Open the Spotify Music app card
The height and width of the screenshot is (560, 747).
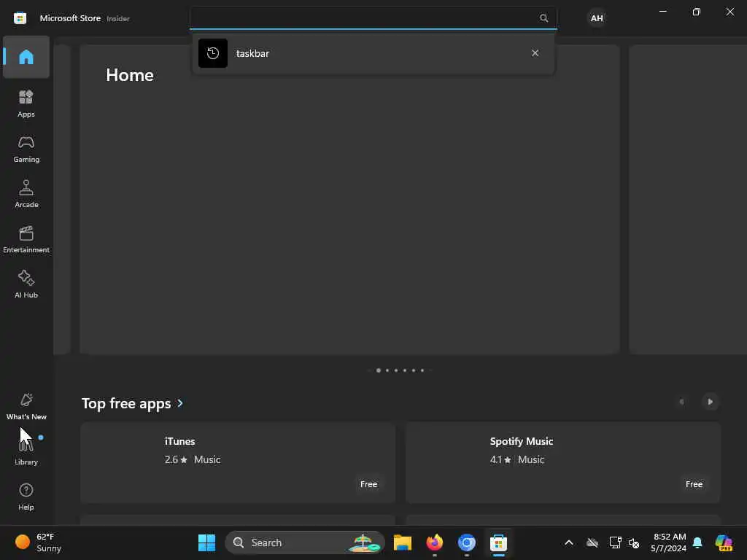point(562,462)
